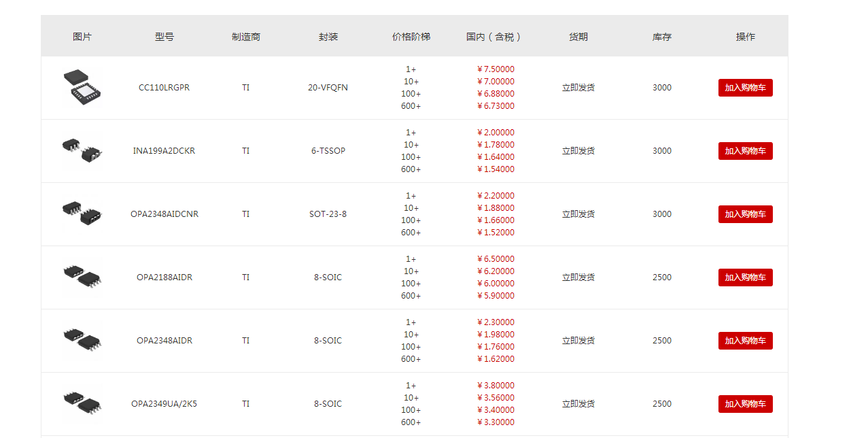
Task: Open the OPA2188AIDR part number
Action: tap(164, 277)
